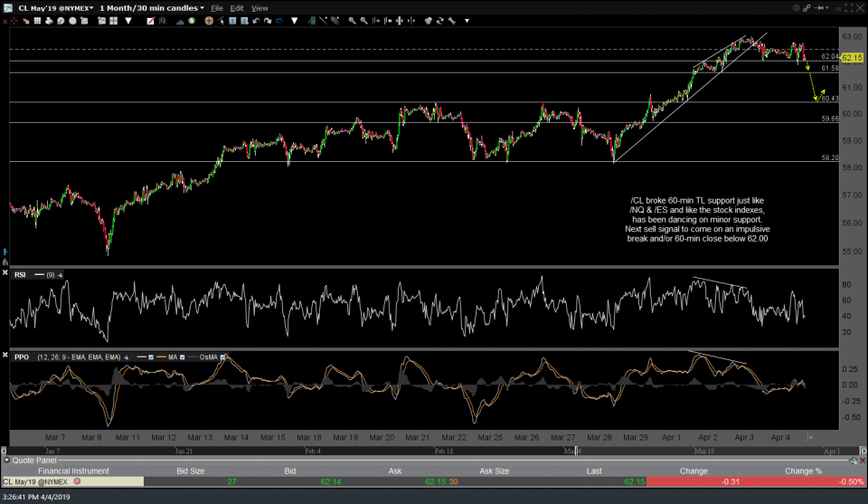Click the Change column header
This screenshot has width=868, height=504.
coord(693,471)
